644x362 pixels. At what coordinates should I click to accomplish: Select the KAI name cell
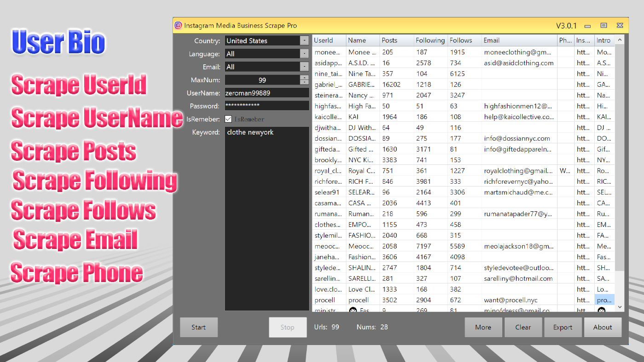(363, 117)
